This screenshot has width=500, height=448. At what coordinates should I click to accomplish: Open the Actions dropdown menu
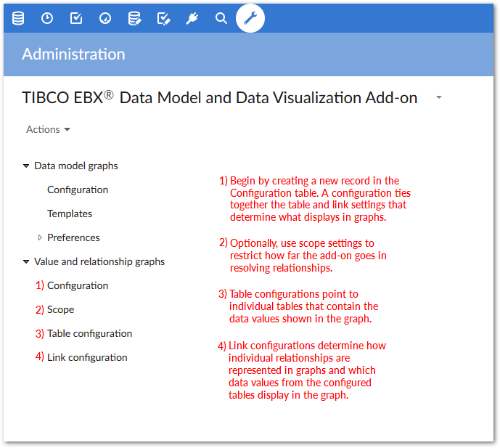[48, 129]
